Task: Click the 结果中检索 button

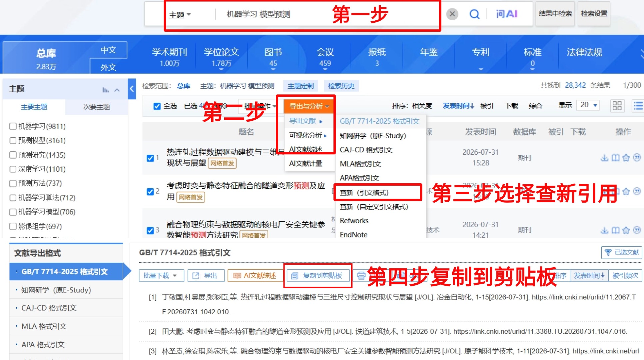Action: pyautogui.click(x=555, y=14)
